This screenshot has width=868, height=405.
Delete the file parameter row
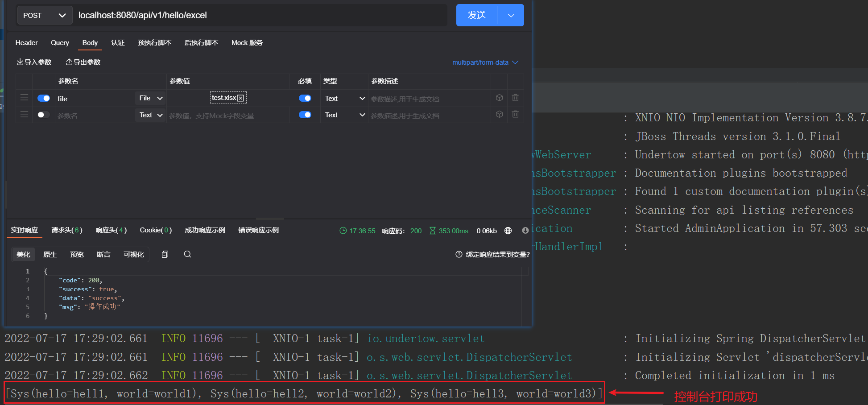click(515, 98)
